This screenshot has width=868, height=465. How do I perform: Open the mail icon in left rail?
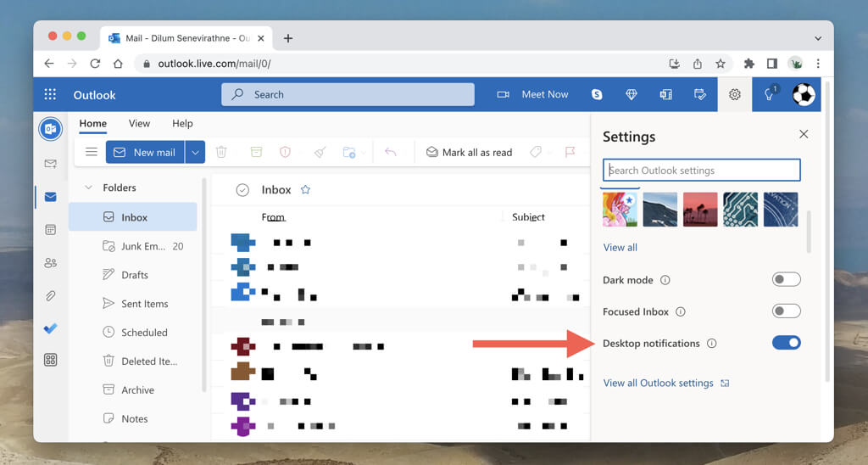point(50,197)
